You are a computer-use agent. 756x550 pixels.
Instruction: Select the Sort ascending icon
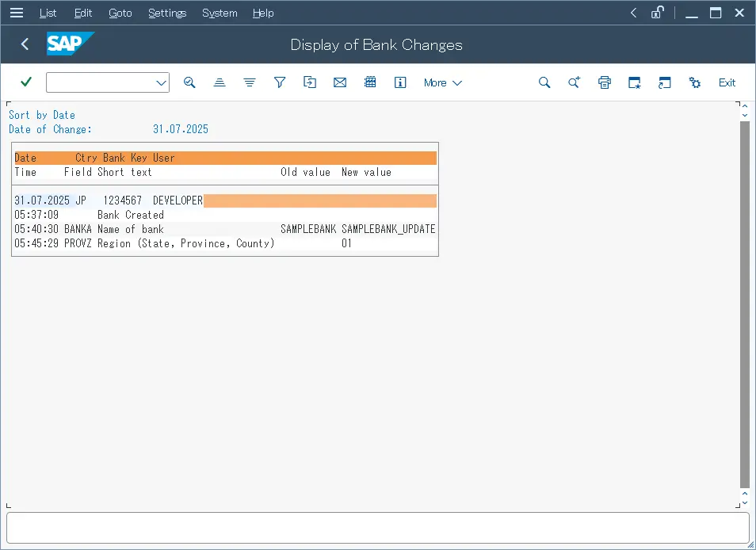[220, 82]
